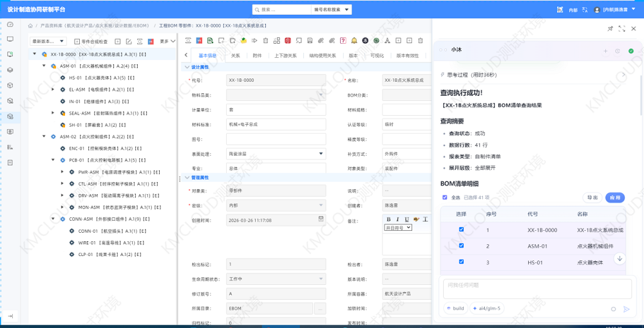Viewport: 644px width, 328px height.
Task: Open the dashboard gauge icon in sidebar
Action: [10, 24]
